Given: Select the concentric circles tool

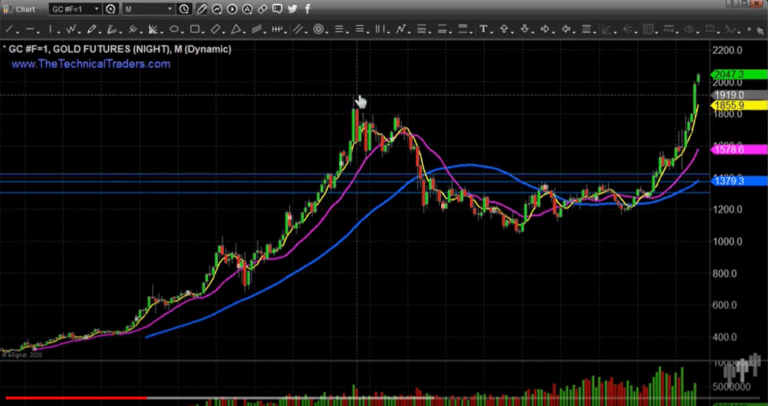Looking at the screenshot, I should (x=318, y=29).
